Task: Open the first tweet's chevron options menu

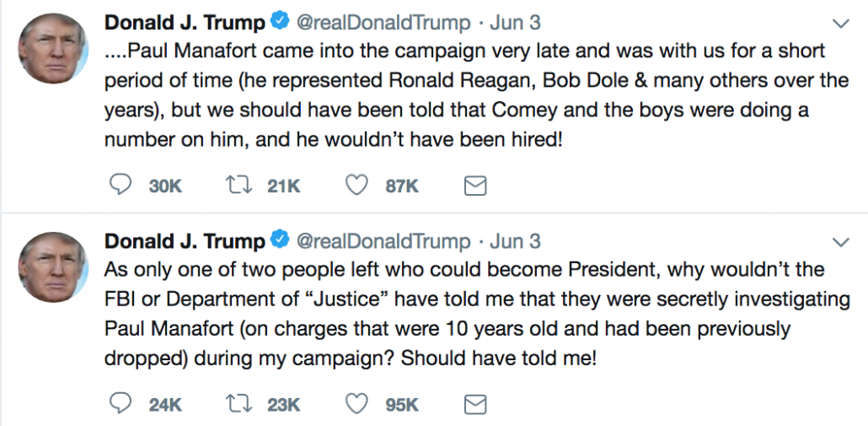Action: coord(841,24)
